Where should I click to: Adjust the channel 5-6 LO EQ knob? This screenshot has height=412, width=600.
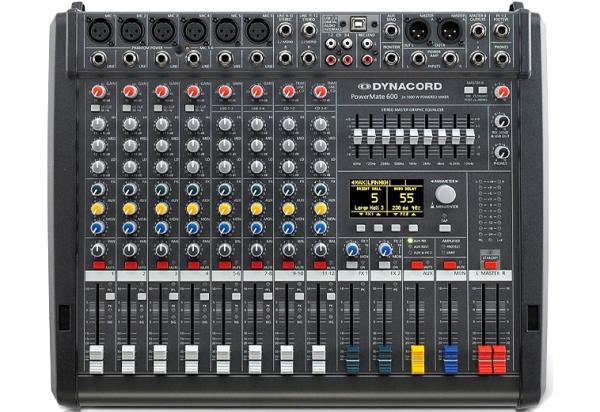click(225, 167)
